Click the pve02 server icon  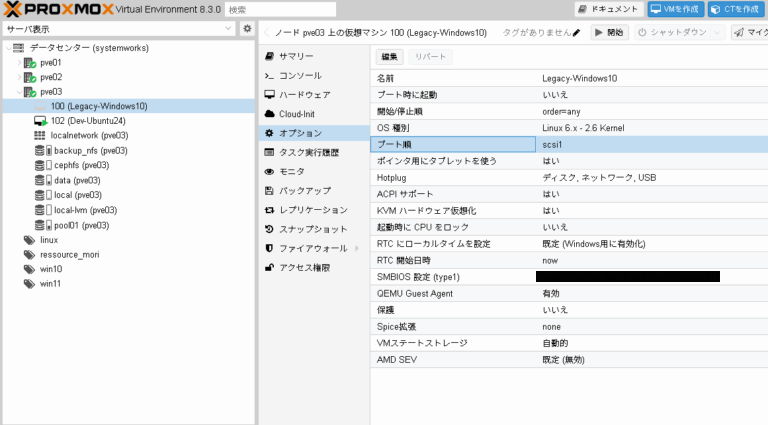pyautogui.click(x=30, y=77)
